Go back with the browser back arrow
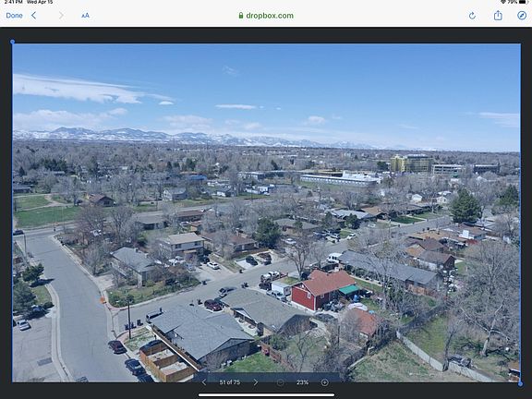 [33, 16]
